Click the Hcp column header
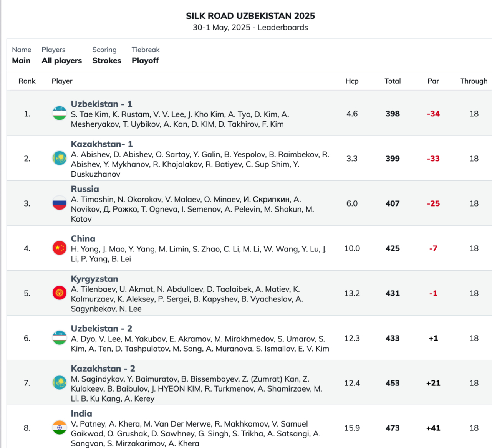The width and height of the screenshot is (492, 448). [x=352, y=81]
